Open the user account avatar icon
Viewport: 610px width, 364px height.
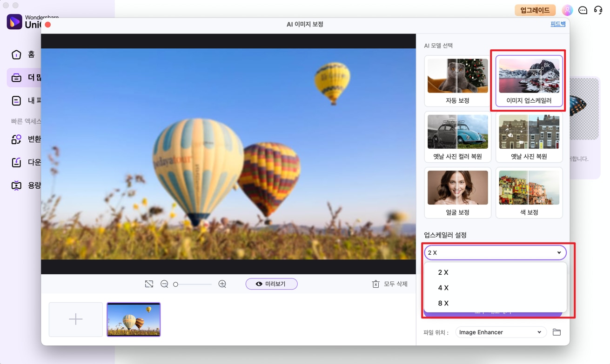(x=567, y=10)
